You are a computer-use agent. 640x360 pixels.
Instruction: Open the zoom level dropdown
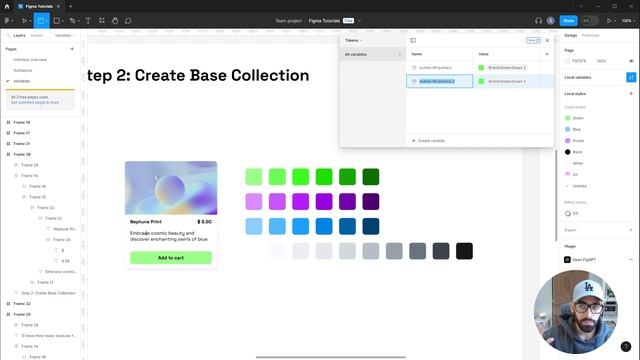click(628, 21)
